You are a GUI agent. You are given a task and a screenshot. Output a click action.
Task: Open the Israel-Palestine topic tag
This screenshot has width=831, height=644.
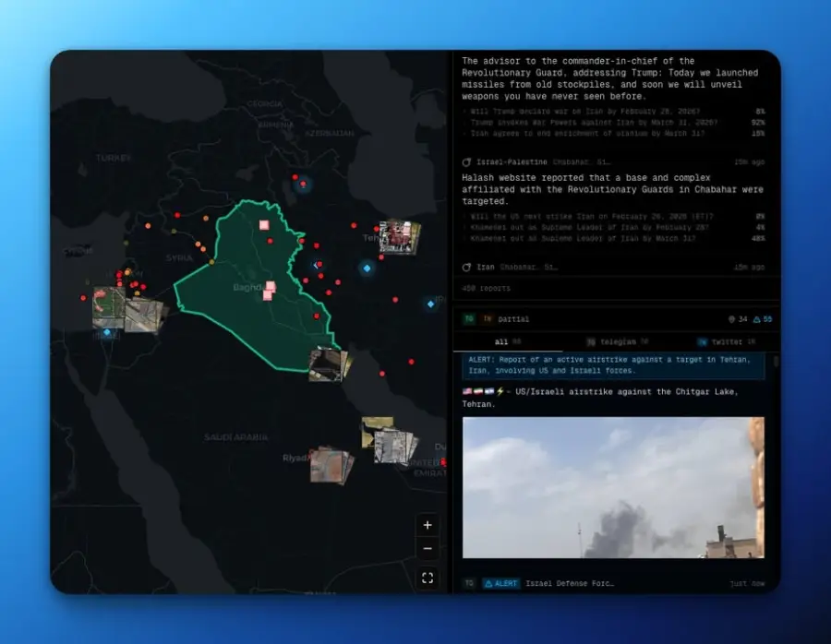tap(512, 162)
